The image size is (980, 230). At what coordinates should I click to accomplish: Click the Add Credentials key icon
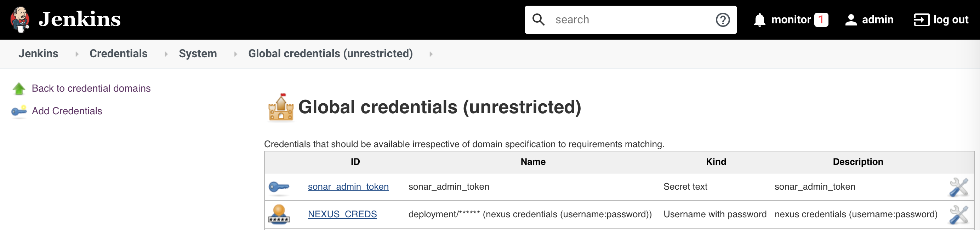point(19,111)
